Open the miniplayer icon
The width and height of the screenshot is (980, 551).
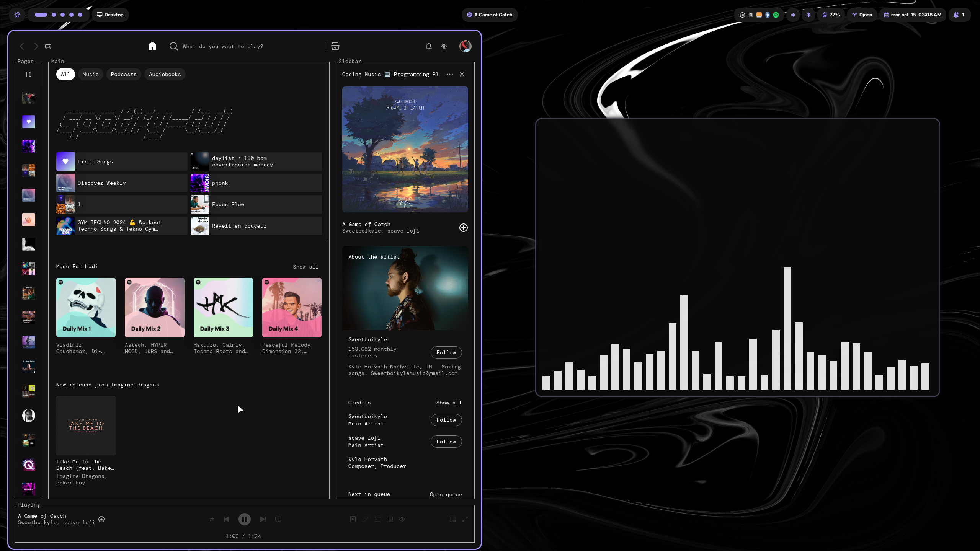453,519
